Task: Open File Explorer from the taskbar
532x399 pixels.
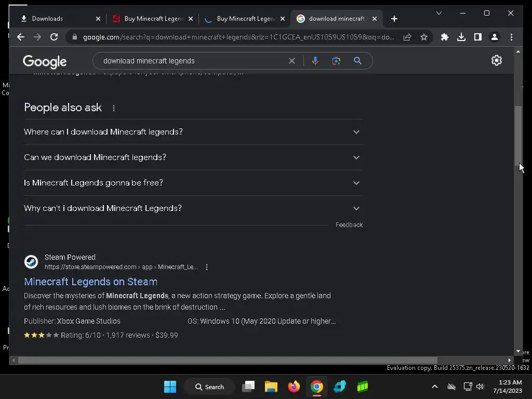Action: click(271, 387)
